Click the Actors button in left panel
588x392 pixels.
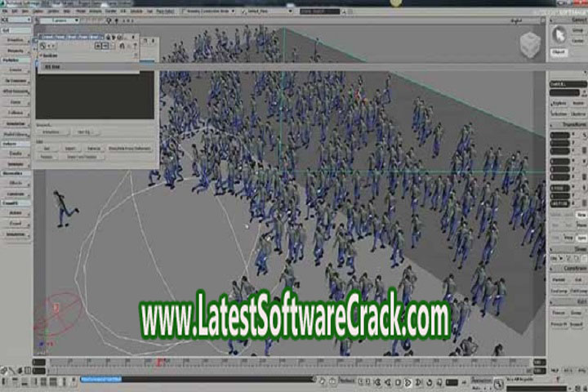click(x=16, y=212)
